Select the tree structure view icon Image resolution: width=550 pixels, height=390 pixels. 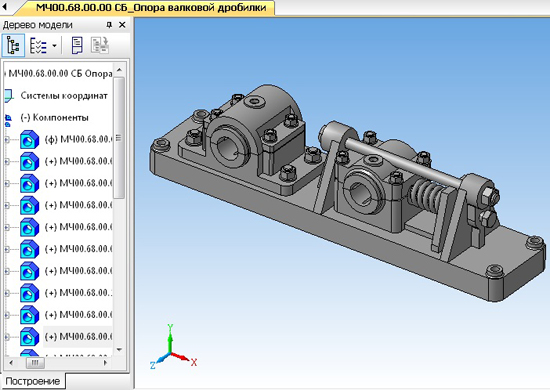click(13, 46)
